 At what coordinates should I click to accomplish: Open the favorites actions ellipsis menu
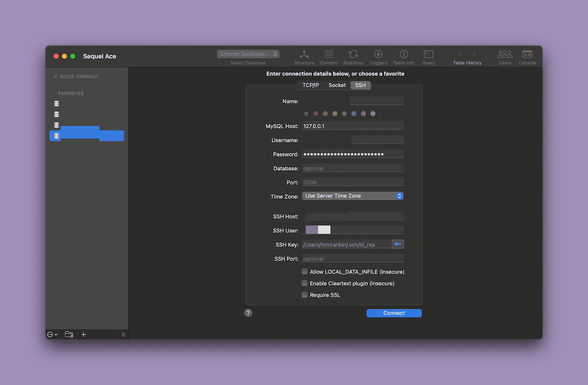(52, 335)
